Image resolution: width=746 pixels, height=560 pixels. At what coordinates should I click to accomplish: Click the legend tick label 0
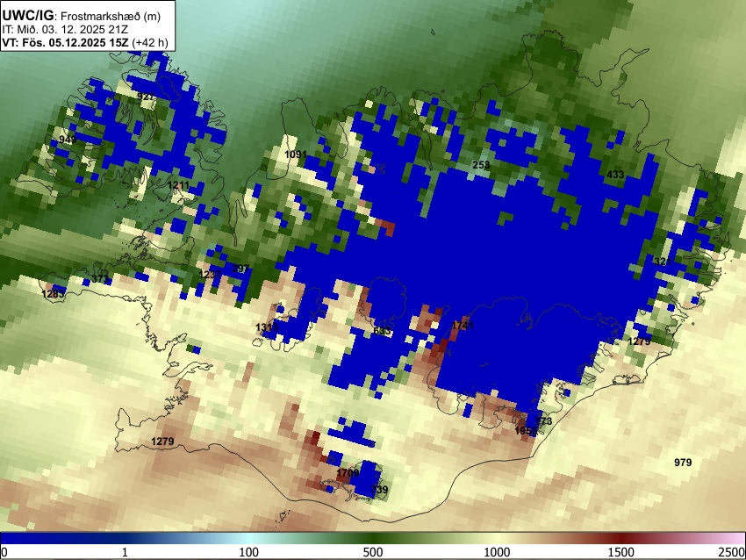tap(4, 552)
